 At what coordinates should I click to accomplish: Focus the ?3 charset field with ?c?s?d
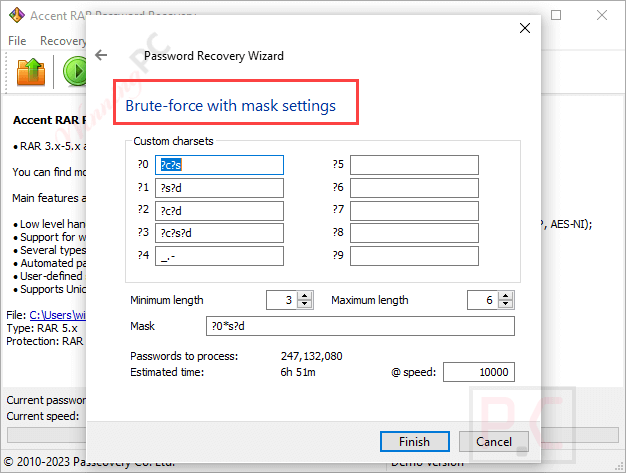(219, 233)
